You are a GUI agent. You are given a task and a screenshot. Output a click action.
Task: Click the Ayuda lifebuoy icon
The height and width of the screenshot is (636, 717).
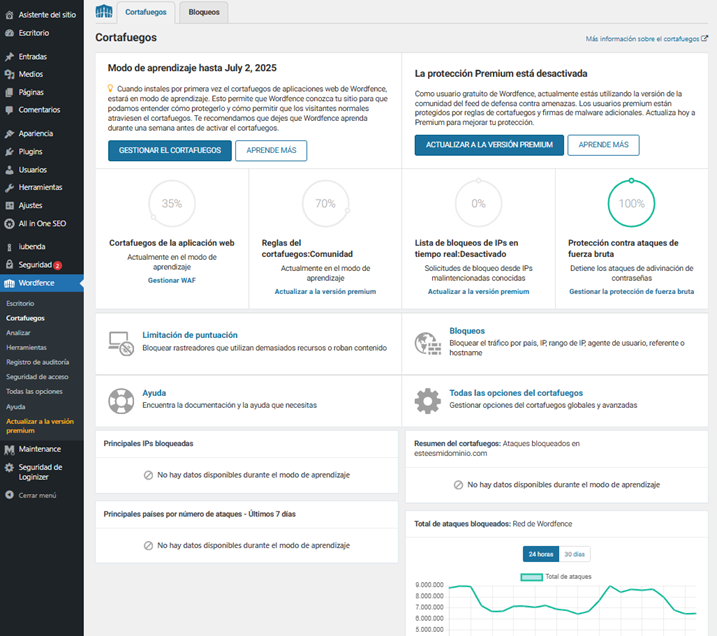pyautogui.click(x=121, y=401)
